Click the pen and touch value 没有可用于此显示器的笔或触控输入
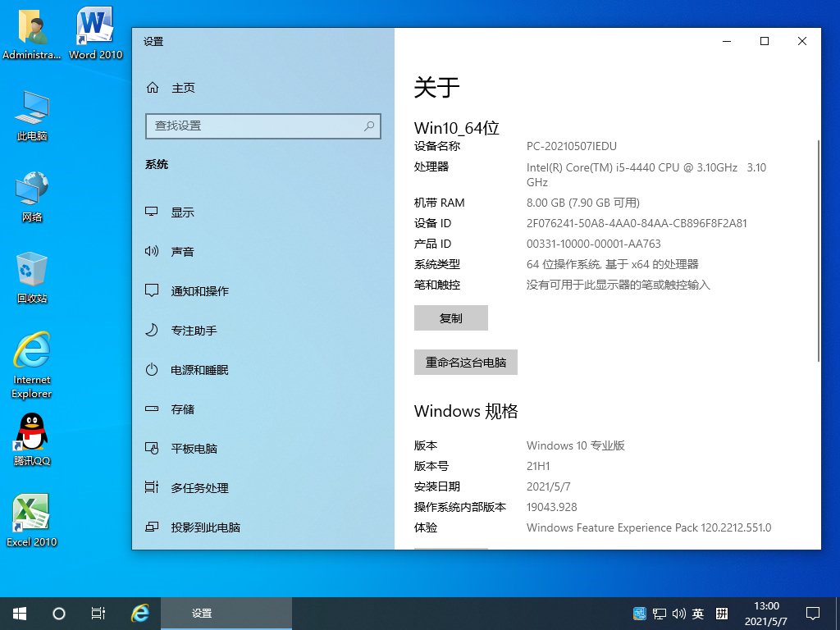This screenshot has width=840, height=630. coord(619,285)
